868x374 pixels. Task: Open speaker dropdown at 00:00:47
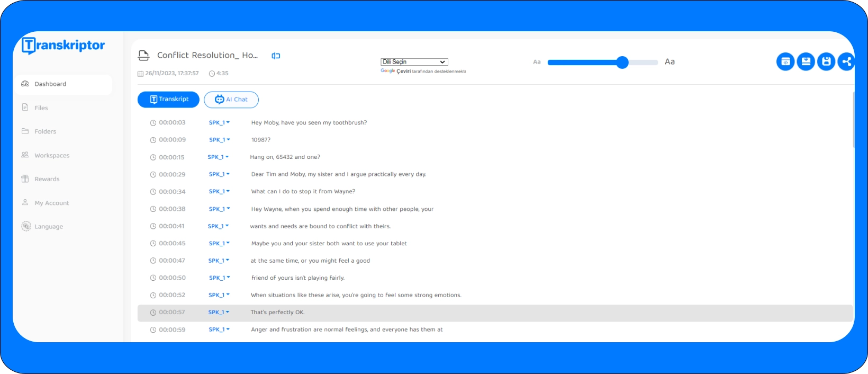219,261
